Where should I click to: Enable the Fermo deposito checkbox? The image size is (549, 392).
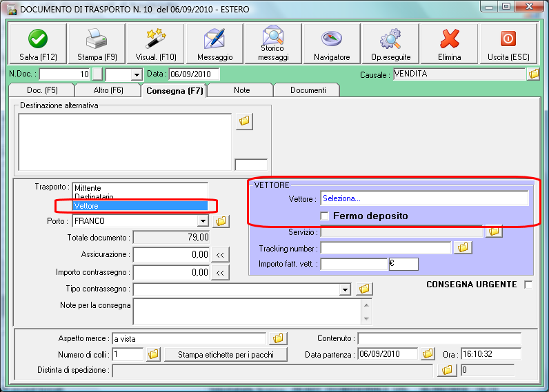tap(325, 216)
